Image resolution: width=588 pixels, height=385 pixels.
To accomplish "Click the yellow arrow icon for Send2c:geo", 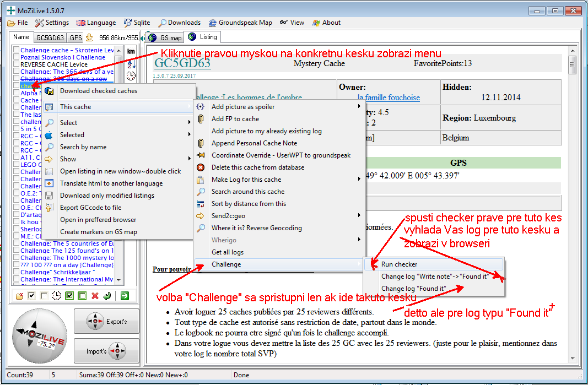I will coord(200,216).
